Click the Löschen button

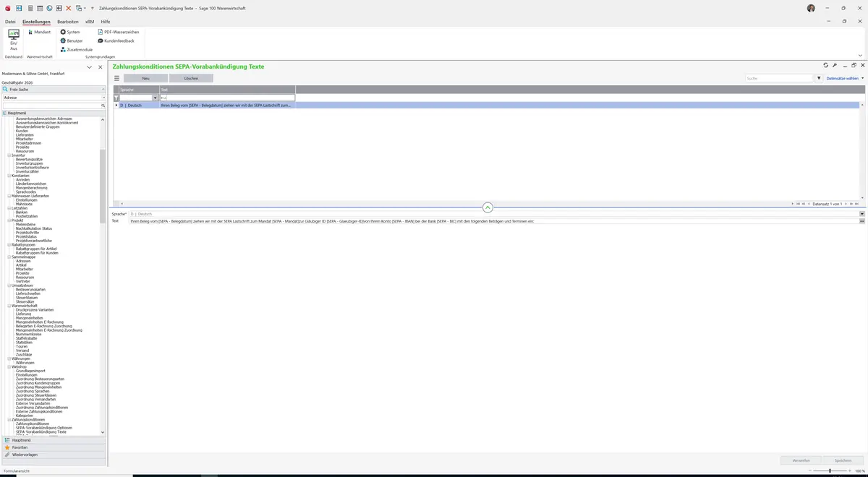192,78
